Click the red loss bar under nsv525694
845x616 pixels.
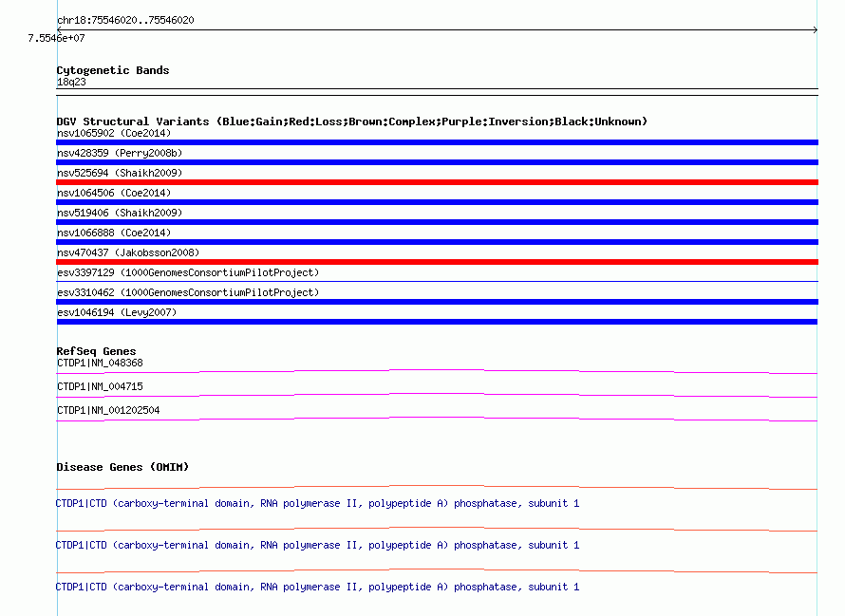(437, 182)
